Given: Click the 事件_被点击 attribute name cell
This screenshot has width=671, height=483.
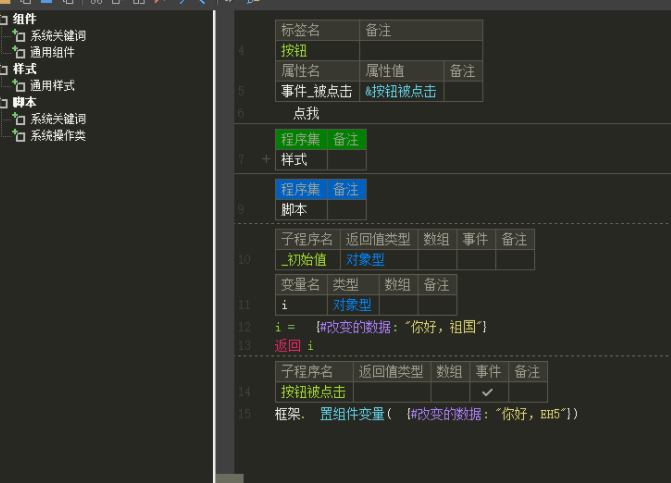Looking at the screenshot, I should tap(317, 91).
